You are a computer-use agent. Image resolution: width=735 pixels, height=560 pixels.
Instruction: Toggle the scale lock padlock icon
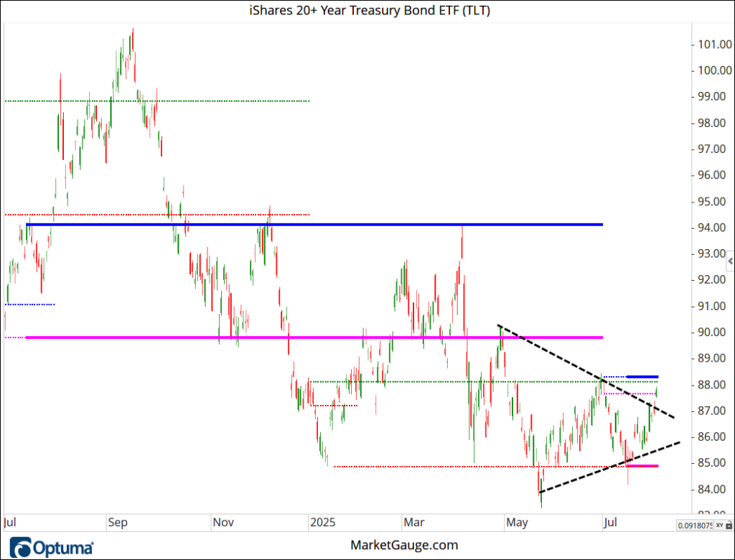click(x=728, y=526)
